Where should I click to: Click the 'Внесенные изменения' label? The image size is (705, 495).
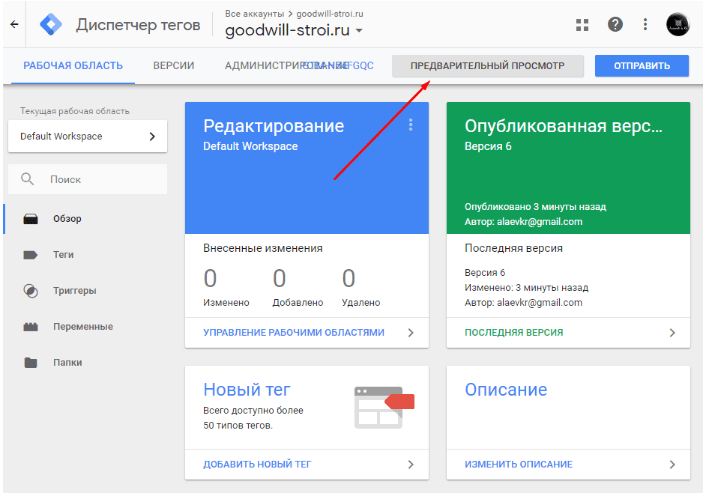(263, 248)
